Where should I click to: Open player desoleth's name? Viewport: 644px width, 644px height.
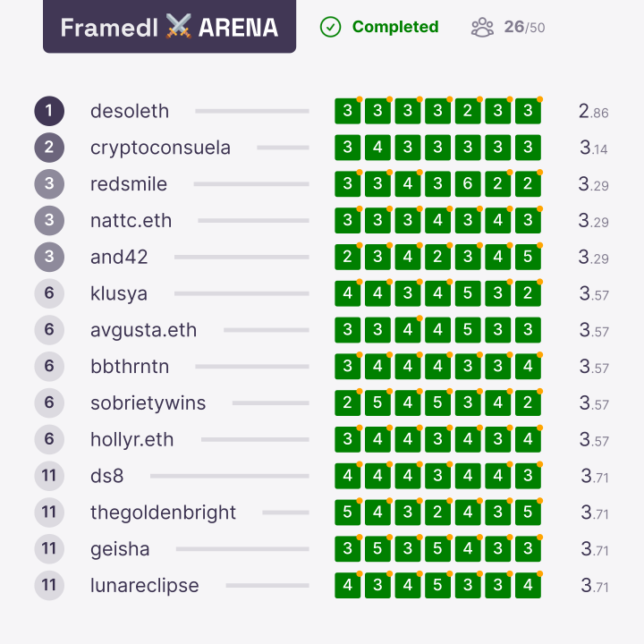tap(130, 111)
